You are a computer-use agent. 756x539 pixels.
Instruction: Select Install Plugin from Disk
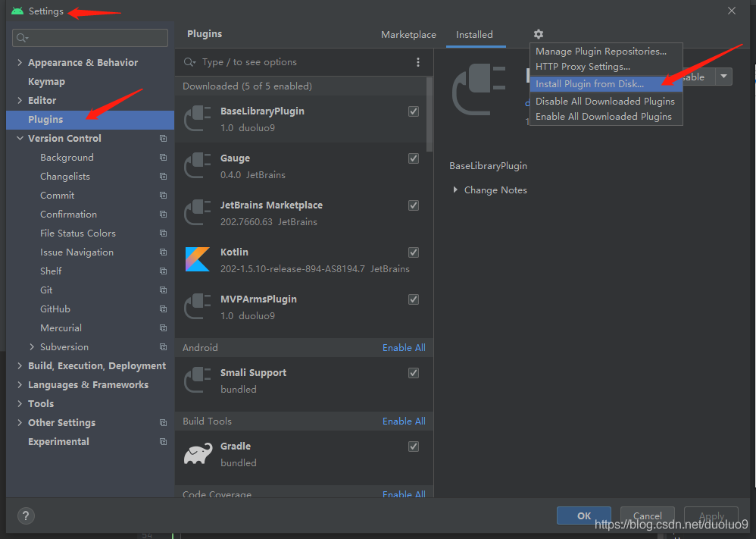(606, 84)
